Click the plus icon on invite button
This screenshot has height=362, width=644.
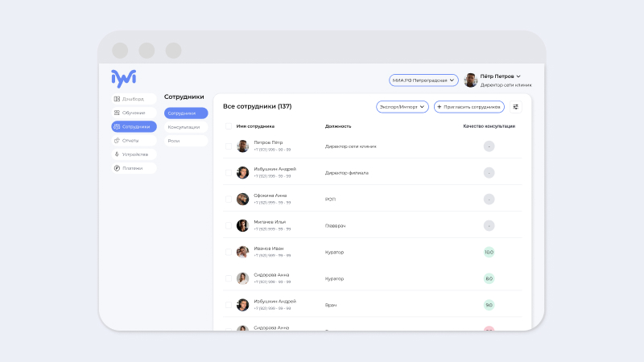pyautogui.click(x=439, y=107)
